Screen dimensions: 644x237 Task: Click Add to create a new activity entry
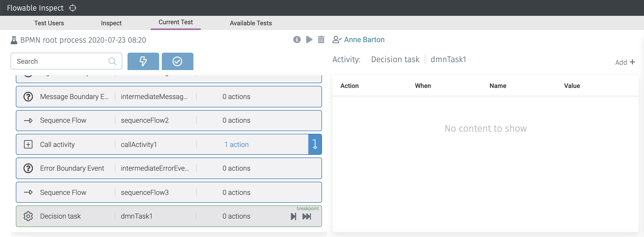tap(625, 62)
